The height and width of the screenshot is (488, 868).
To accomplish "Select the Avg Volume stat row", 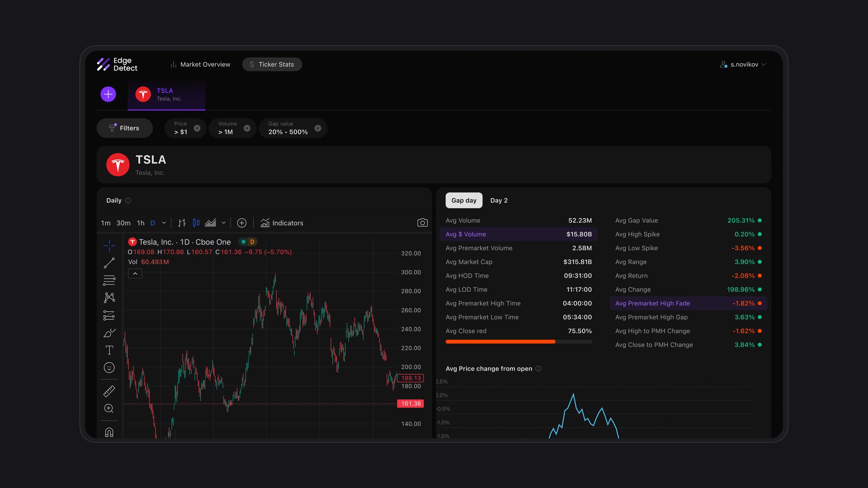I will pos(519,221).
